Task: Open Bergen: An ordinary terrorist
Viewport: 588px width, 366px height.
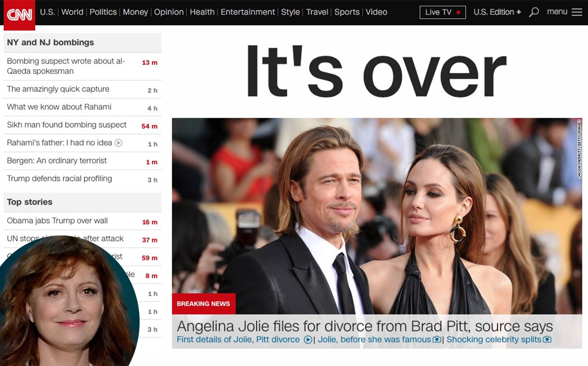Action: [x=57, y=161]
